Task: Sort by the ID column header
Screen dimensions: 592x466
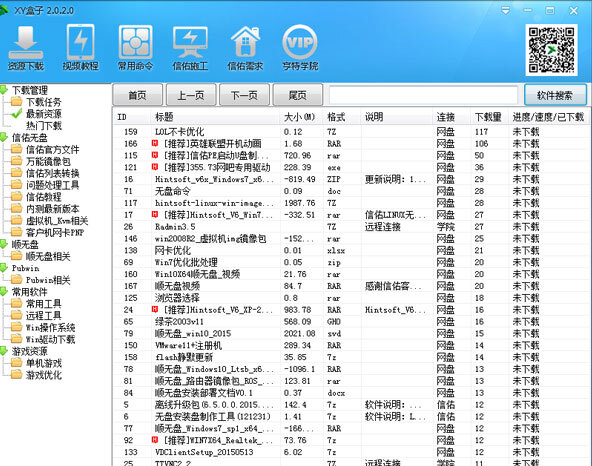Action: click(x=132, y=117)
